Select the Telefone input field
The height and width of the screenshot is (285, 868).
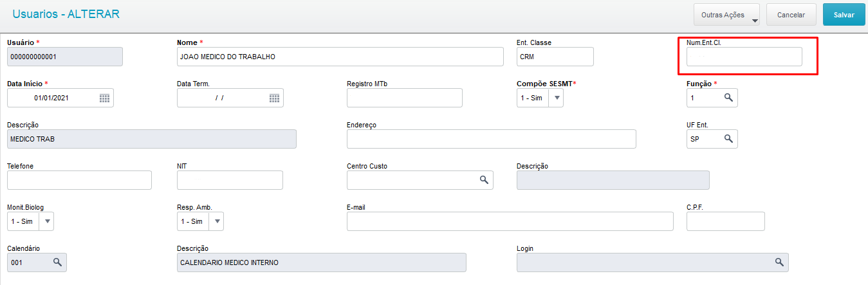pyautogui.click(x=79, y=180)
